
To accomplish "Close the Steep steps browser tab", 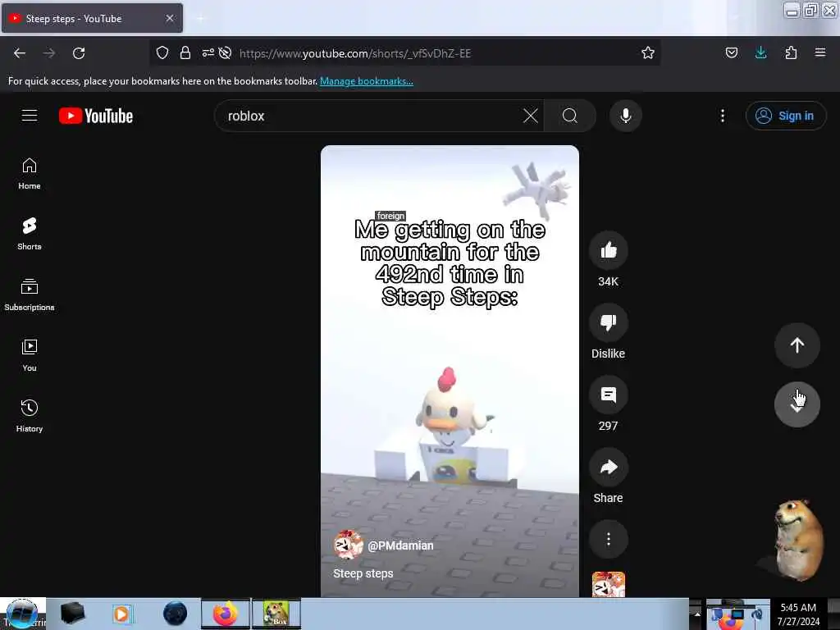I will 170,18.
